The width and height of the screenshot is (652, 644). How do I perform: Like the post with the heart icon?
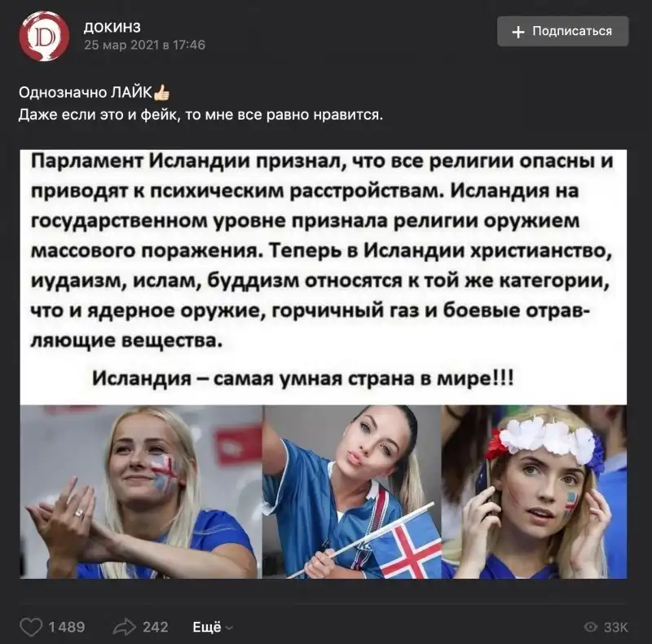[x=31, y=627]
